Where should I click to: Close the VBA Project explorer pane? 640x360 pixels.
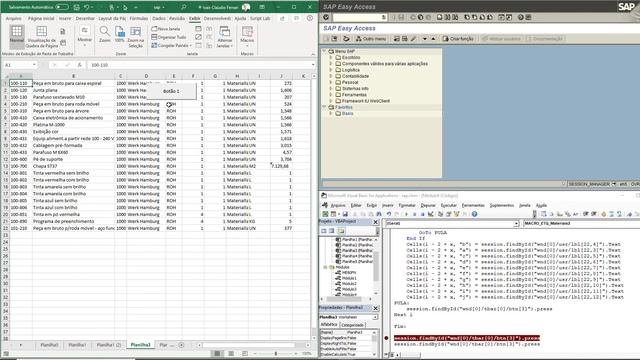tap(376, 222)
